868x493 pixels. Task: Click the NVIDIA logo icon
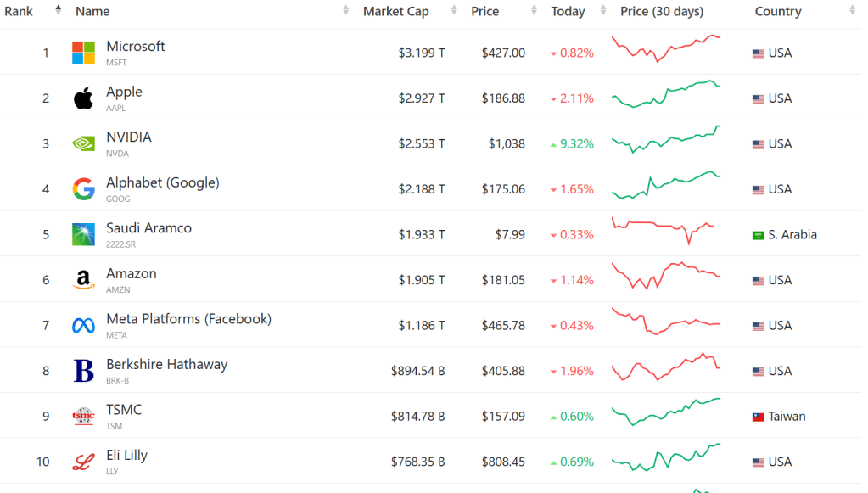(83, 143)
